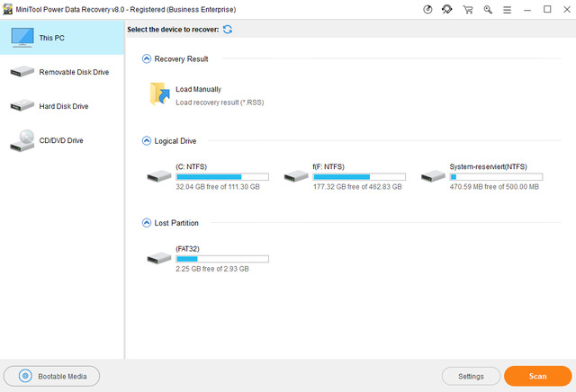Screen dimensions: 576x392
Task: Click '32.04 GB free of 111.30 GB' text
Action: point(218,187)
